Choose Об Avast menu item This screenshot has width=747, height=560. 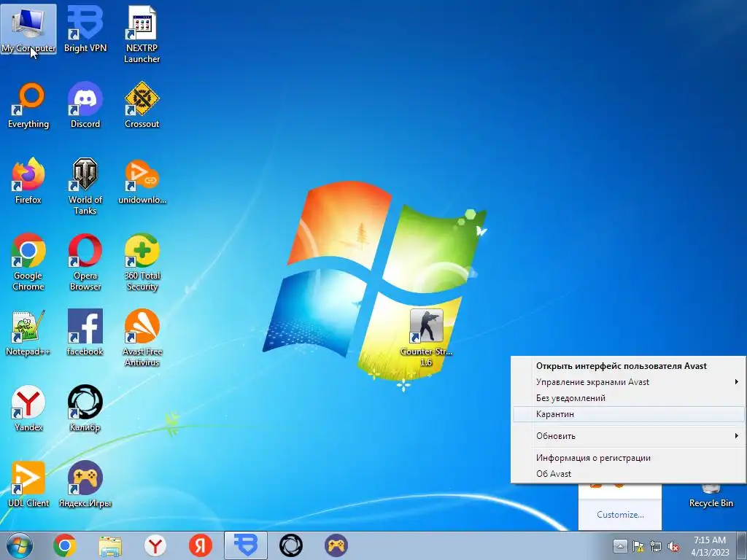628,474
